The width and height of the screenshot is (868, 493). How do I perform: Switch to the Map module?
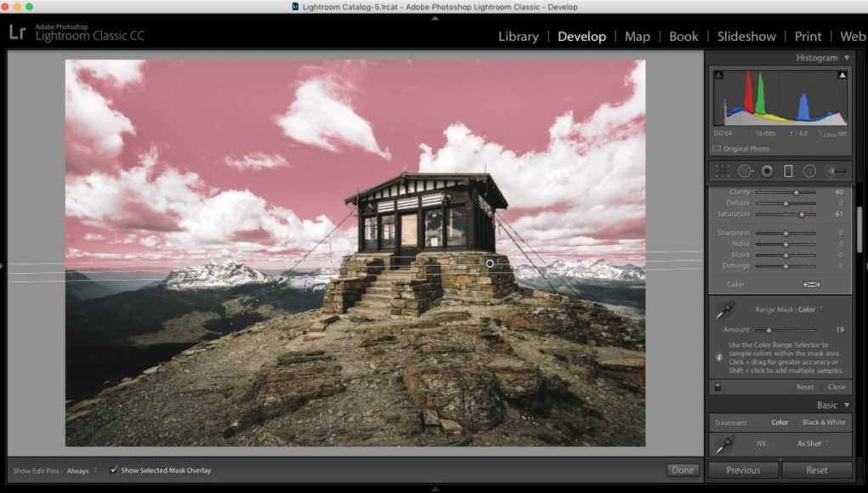pos(637,37)
